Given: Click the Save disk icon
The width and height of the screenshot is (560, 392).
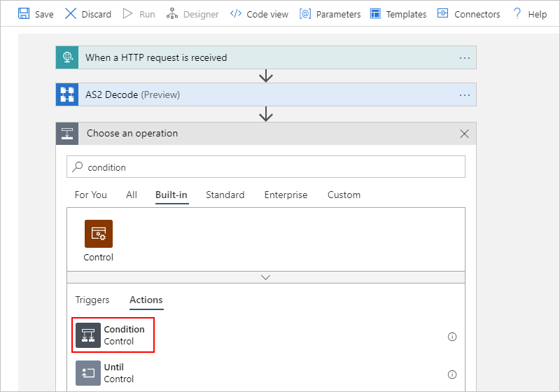Looking at the screenshot, I should [x=24, y=13].
